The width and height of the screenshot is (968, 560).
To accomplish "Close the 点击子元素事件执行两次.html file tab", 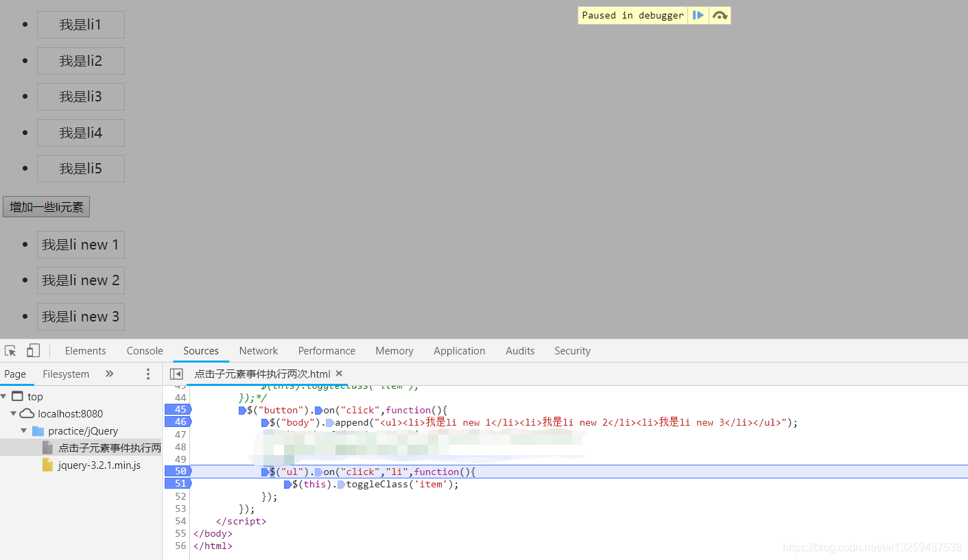I will [339, 374].
